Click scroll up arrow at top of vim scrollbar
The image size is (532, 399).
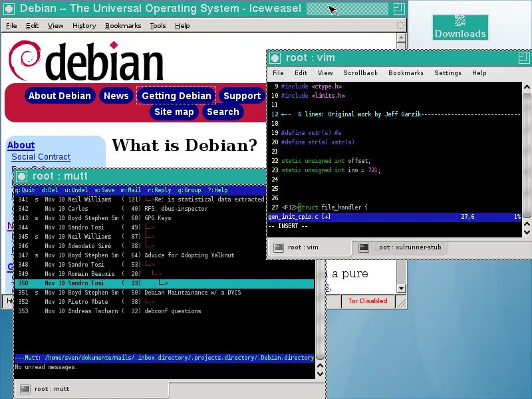pyautogui.click(x=527, y=87)
